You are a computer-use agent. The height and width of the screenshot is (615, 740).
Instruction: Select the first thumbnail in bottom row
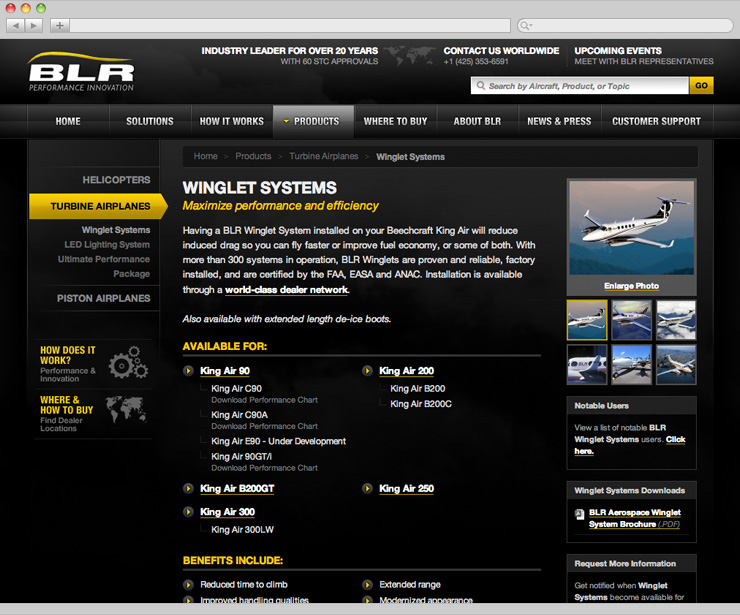coord(587,364)
